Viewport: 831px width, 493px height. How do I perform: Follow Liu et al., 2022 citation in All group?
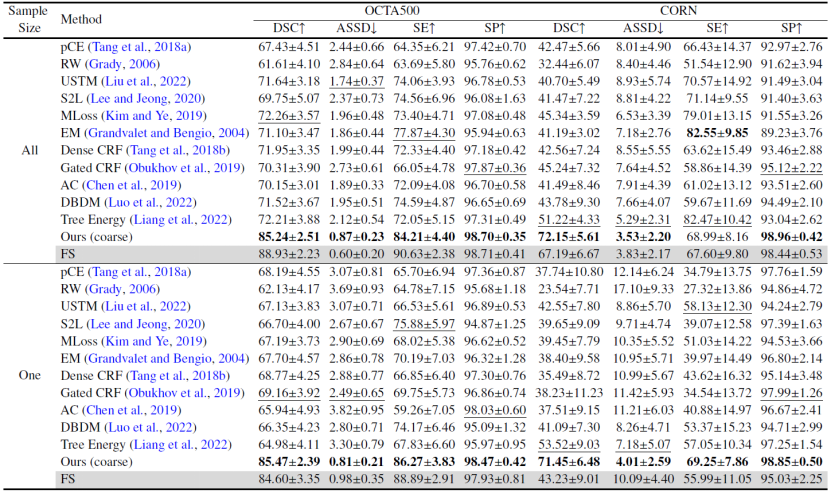[x=146, y=81]
